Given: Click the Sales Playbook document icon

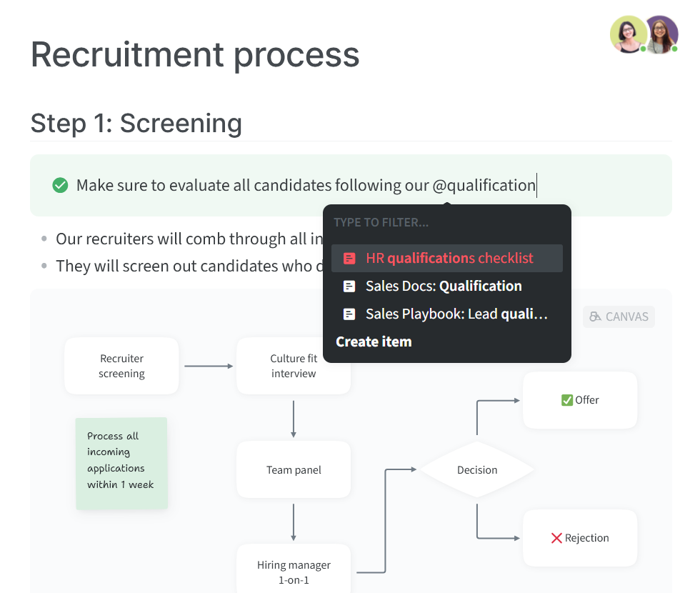Looking at the screenshot, I should pos(349,314).
